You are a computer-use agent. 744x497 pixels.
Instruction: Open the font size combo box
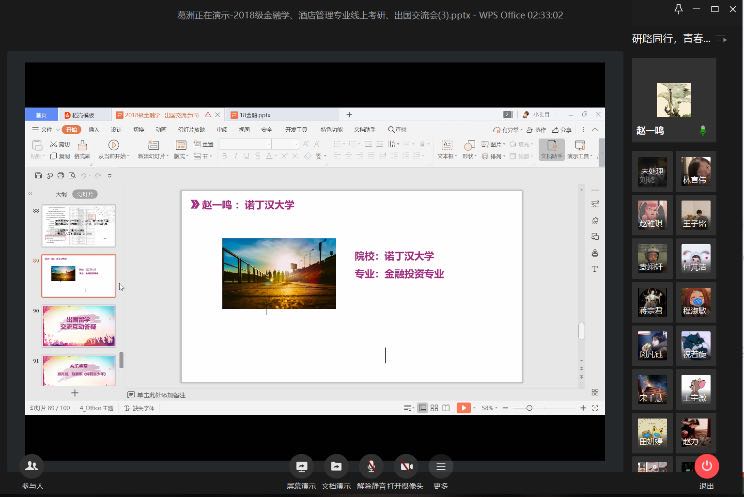coord(285,144)
